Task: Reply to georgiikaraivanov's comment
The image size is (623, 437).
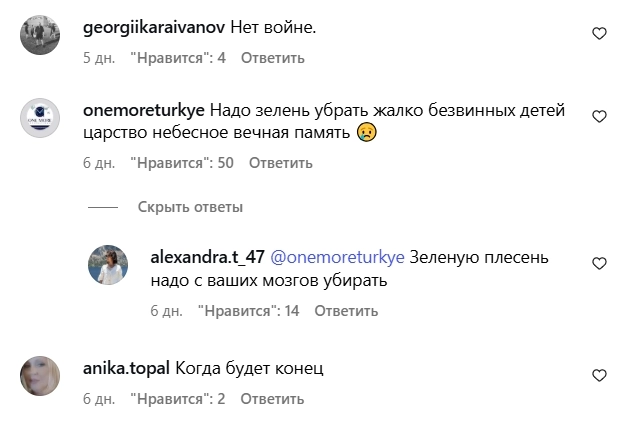Action: 273,58
